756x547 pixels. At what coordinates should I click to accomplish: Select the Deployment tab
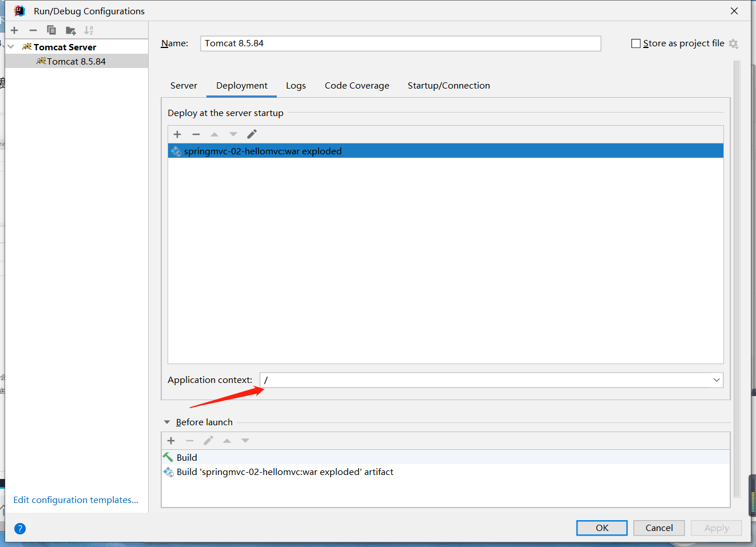coord(242,86)
